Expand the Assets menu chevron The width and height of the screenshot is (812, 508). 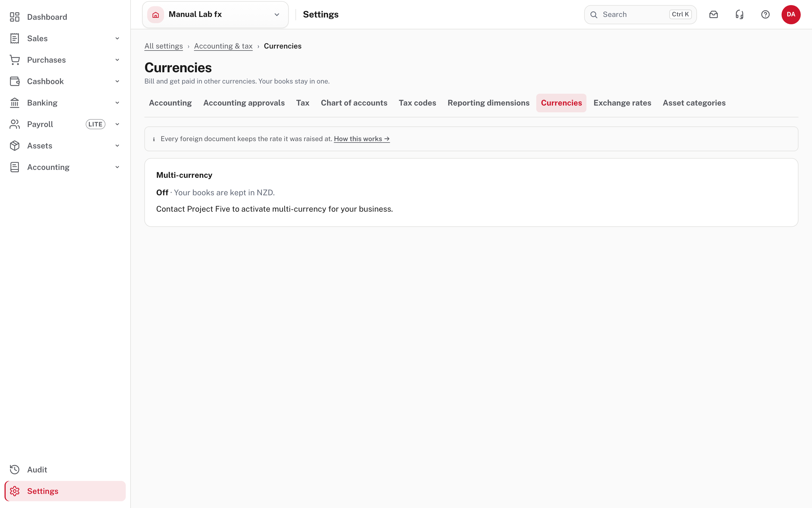click(x=118, y=146)
